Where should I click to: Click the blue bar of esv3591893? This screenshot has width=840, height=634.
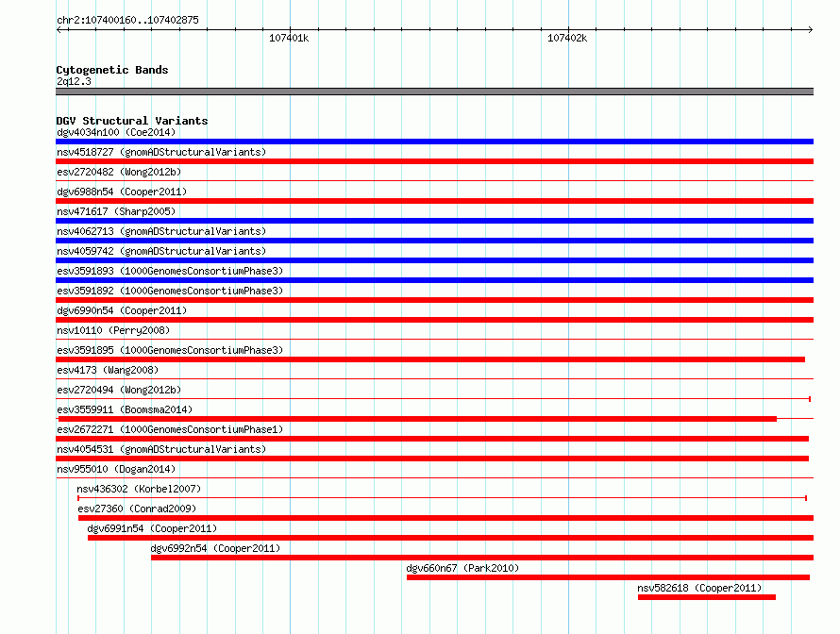(434, 280)
